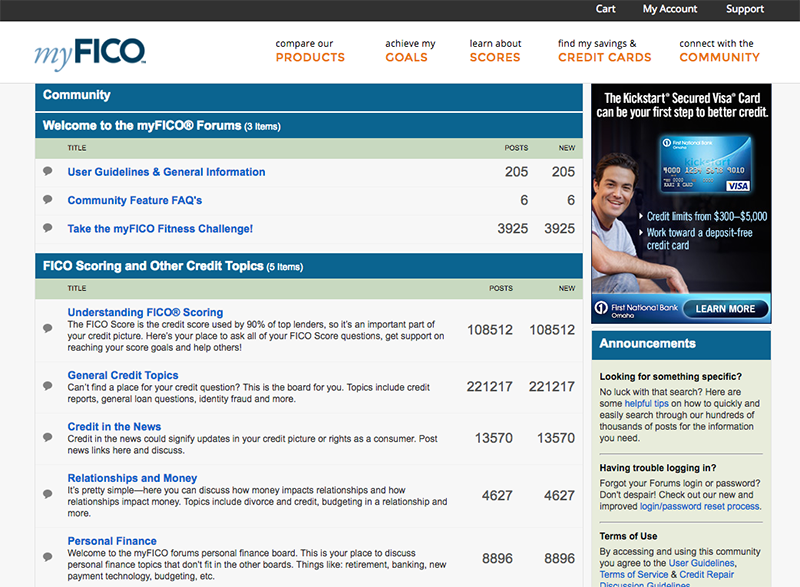The image size is (800, 587).
Task: Open Credit in the News board
Action: pyautogui.click(x=114, y=427)
